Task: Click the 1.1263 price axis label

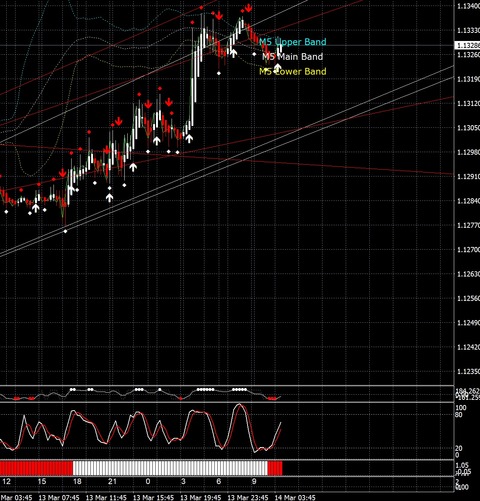Action: click(468, 274)
